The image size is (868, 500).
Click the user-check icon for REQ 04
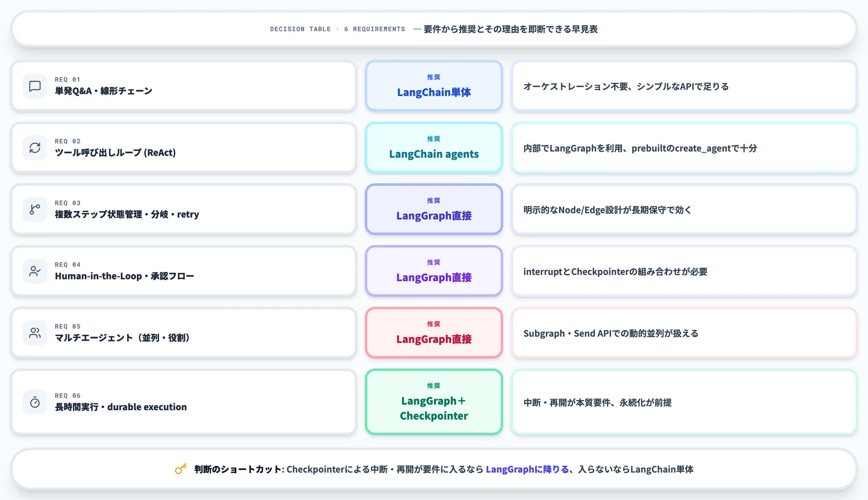(x=35, y=271)
